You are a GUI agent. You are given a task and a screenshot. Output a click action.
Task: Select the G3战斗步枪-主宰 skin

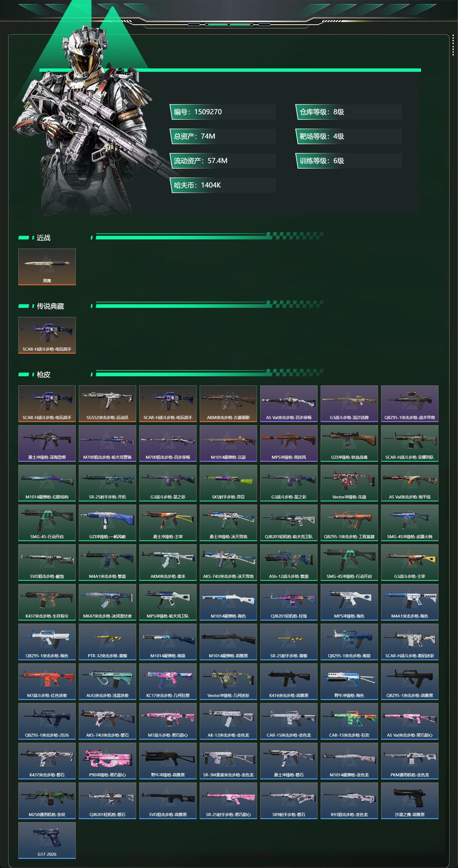coord(409,562)
